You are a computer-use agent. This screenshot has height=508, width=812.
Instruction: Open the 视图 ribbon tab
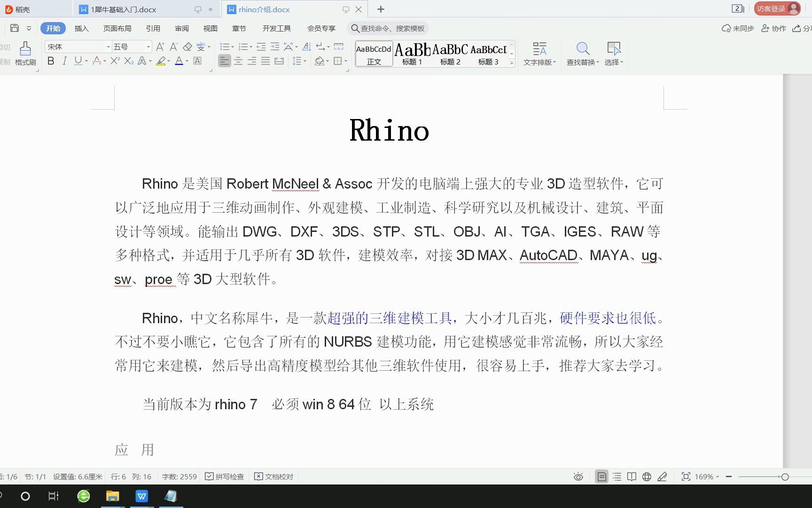coord(210,28)
